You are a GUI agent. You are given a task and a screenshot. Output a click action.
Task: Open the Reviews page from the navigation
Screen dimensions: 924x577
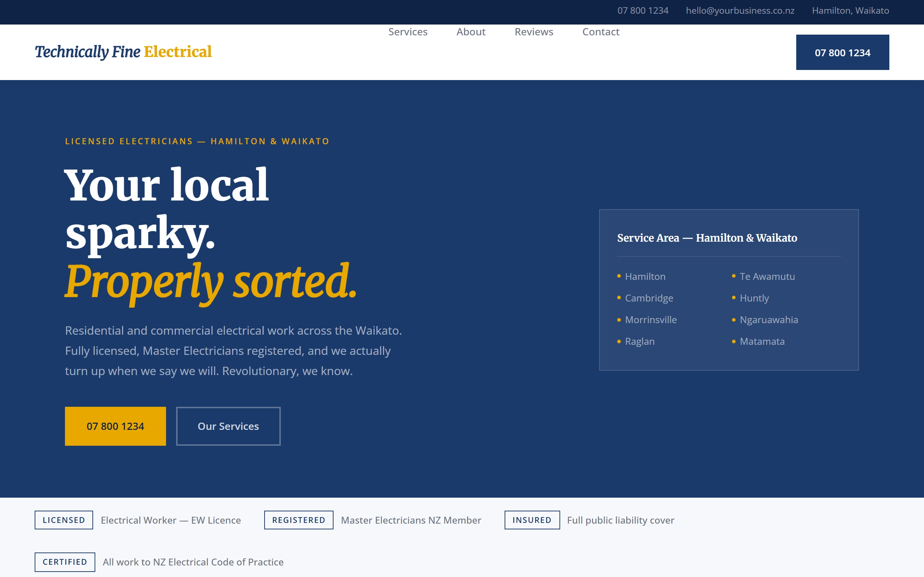click(534, 32)
